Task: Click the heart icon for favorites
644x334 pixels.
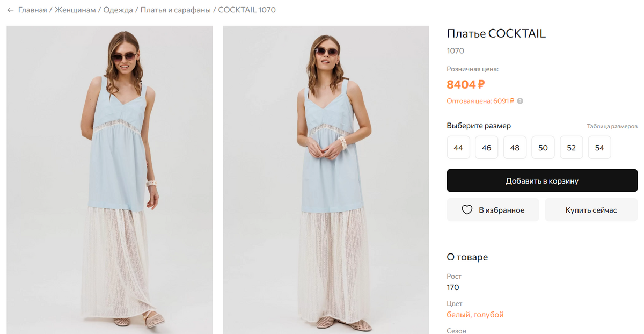Action: [467, 210]
